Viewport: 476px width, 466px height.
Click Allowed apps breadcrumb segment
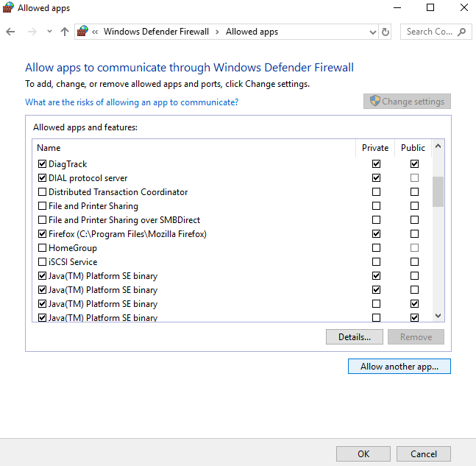coord(252,32)
